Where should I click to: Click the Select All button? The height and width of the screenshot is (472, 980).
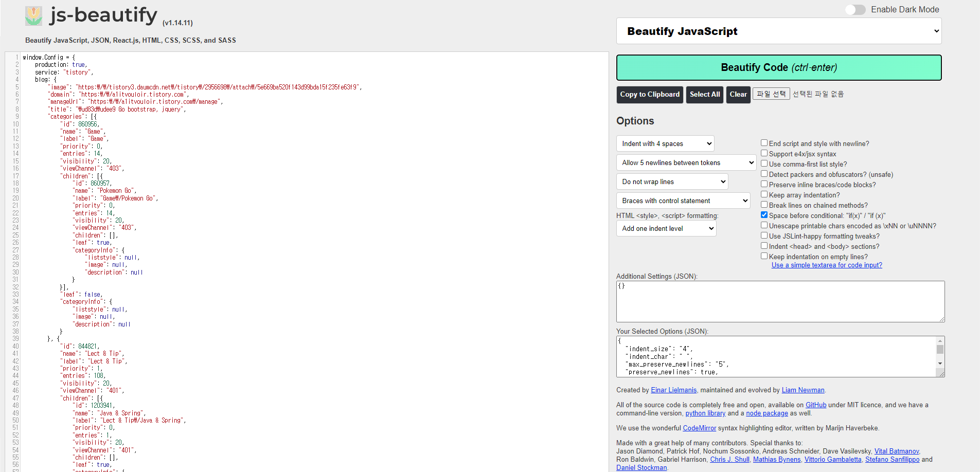point(705,95)
